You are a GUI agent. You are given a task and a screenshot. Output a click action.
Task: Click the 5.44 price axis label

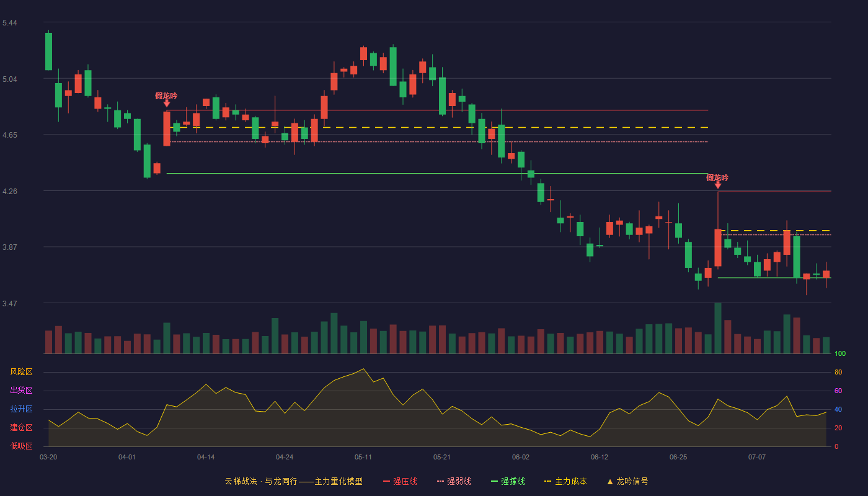10,23
